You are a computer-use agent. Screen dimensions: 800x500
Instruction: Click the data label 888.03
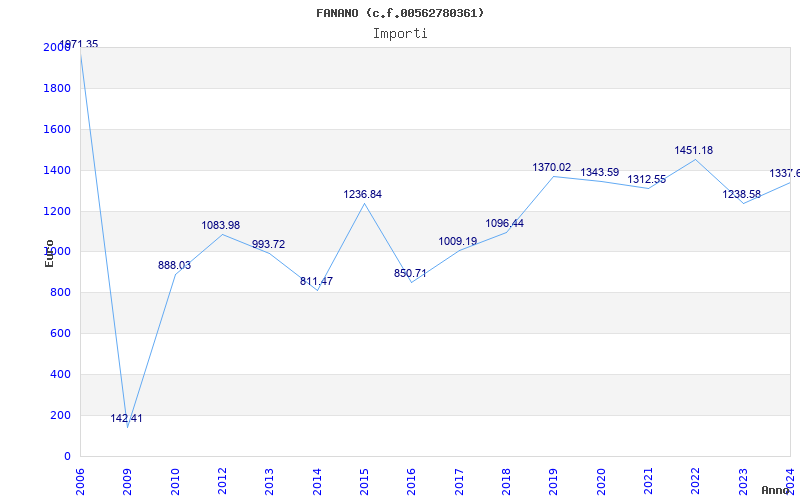coord(174,265)
